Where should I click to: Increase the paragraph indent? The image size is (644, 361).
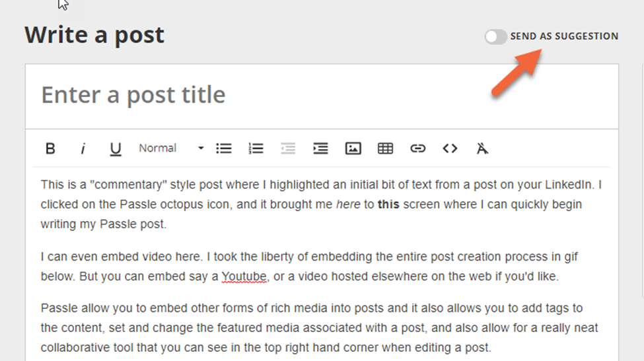pos(320,148)
